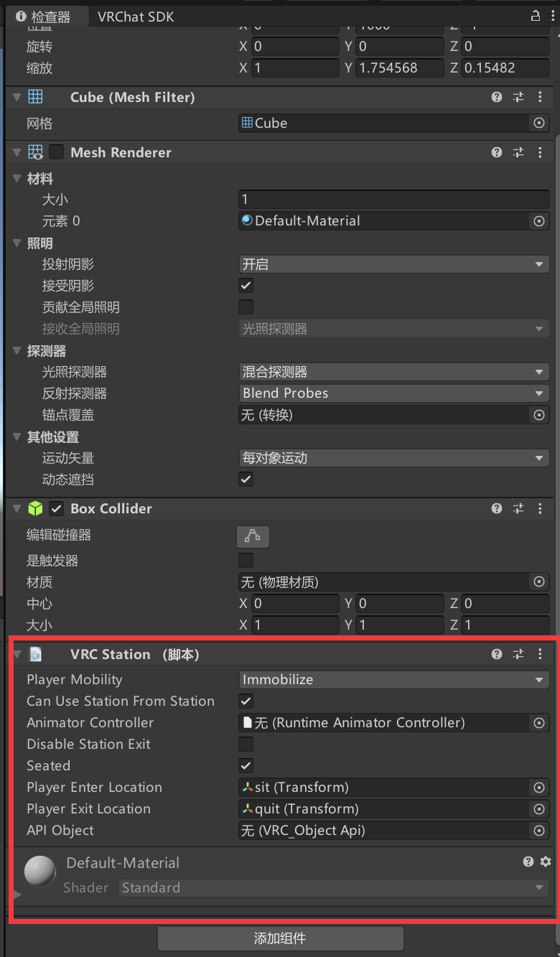The height and width of the screenshot is (957, 560).
Task: Open the VRC Station component options menu
Action: coord(541,654)
